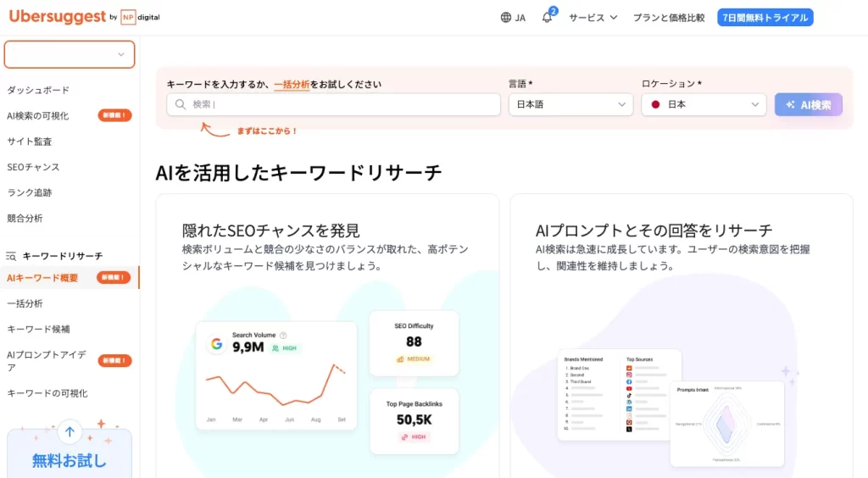
Task: Open the project selector dropdown in sidebar
Action: click(70, 54)
